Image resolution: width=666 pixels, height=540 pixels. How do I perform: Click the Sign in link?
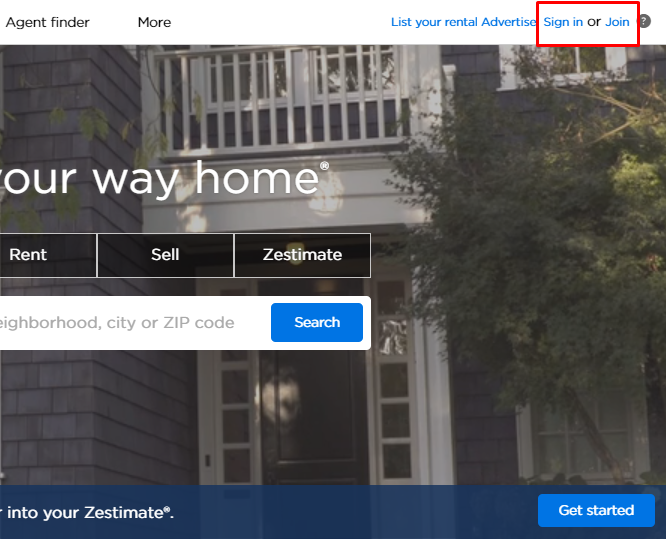click(x=563, y=22)
